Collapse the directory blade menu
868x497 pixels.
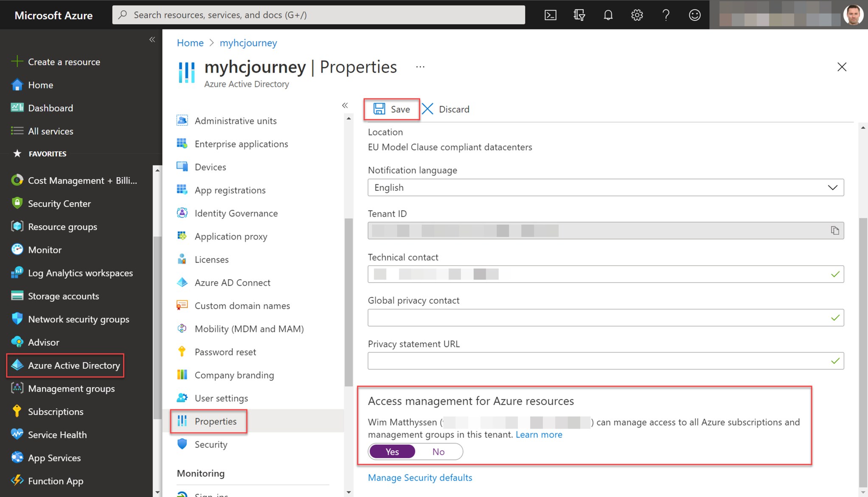pyautogui.click(x=345, y=105)
